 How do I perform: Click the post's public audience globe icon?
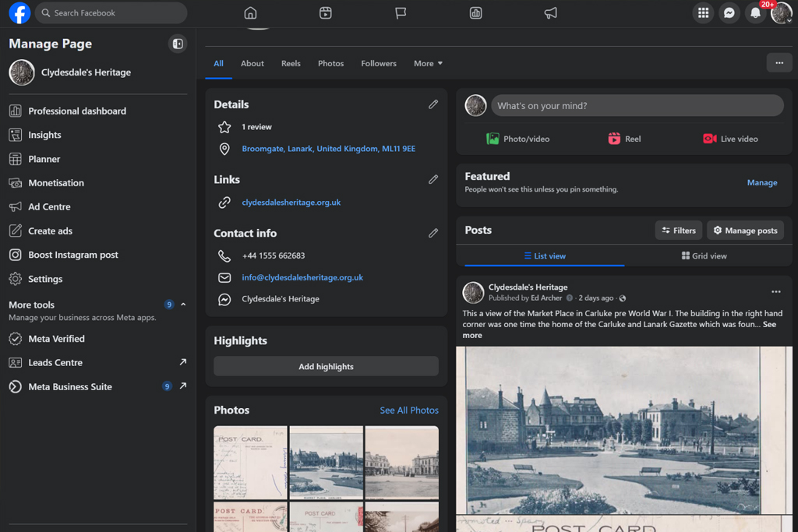click(x=623, y=298)
